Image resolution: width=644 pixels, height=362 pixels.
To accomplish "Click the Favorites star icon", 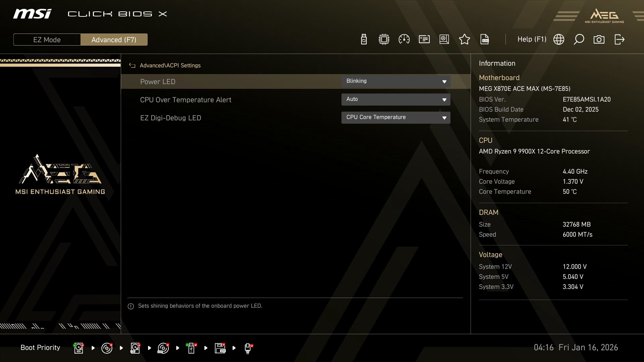I will click(x=465, y=39).
